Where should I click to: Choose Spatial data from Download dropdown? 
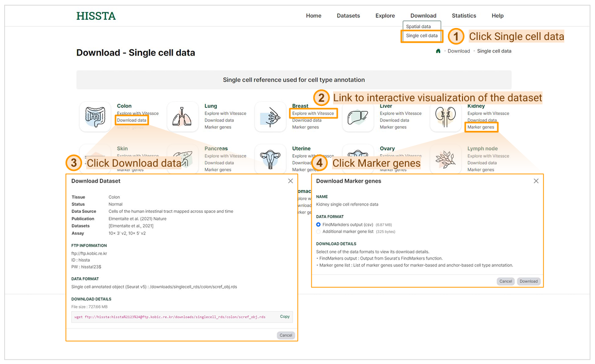(418, 26)
